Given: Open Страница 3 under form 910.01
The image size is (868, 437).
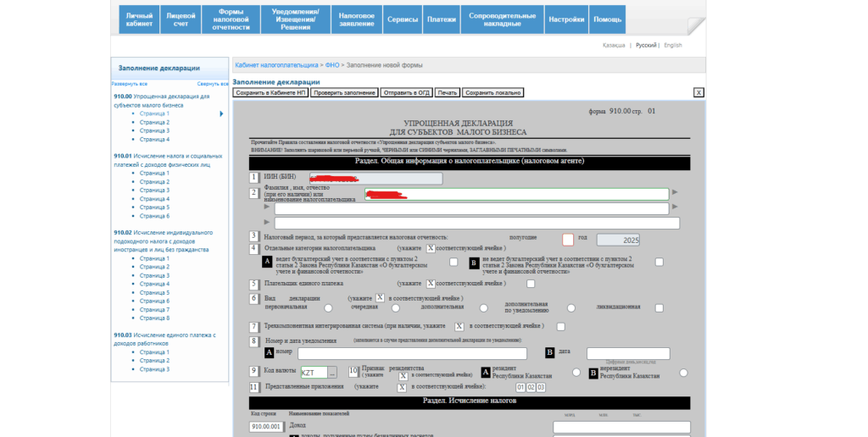Looking at the screenshot, I should pos(154,191).
